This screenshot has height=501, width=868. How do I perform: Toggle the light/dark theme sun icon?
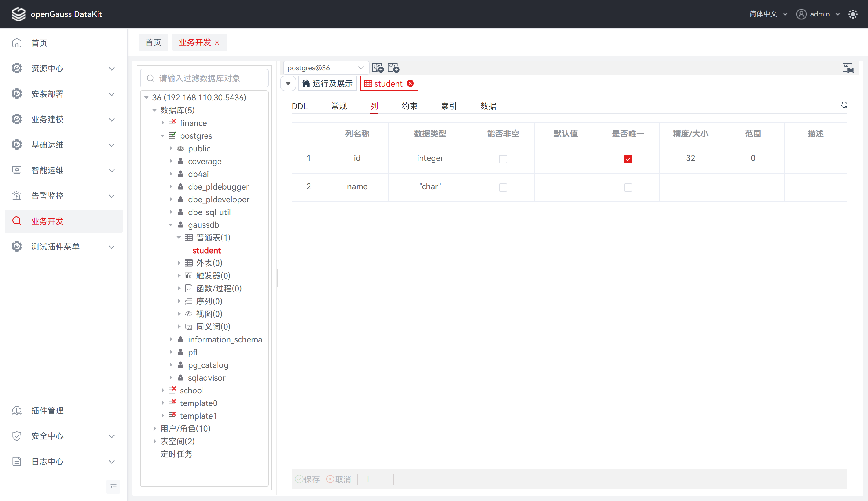(853, 14)
